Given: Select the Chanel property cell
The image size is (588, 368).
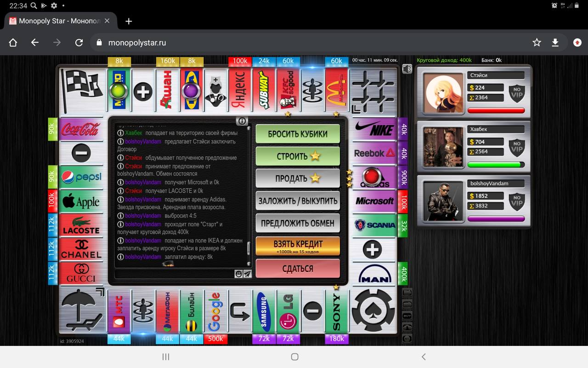Looking at the screenshot, I should pos(81,249).
